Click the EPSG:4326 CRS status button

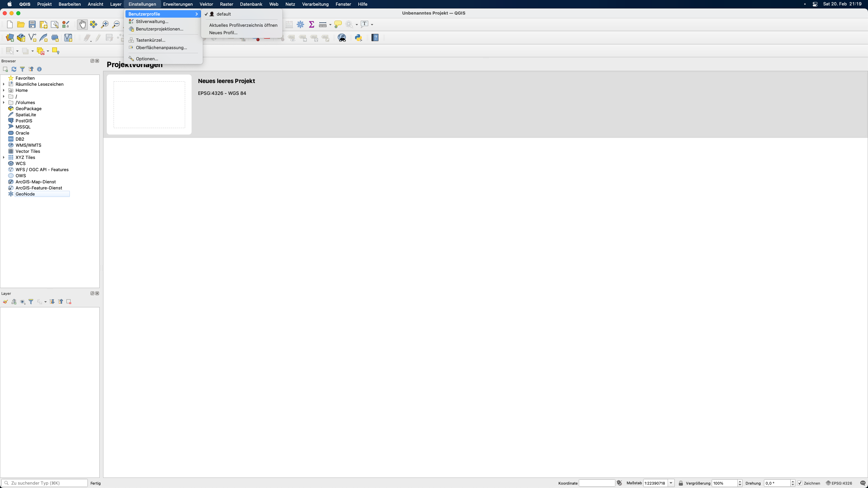point(839,483)
